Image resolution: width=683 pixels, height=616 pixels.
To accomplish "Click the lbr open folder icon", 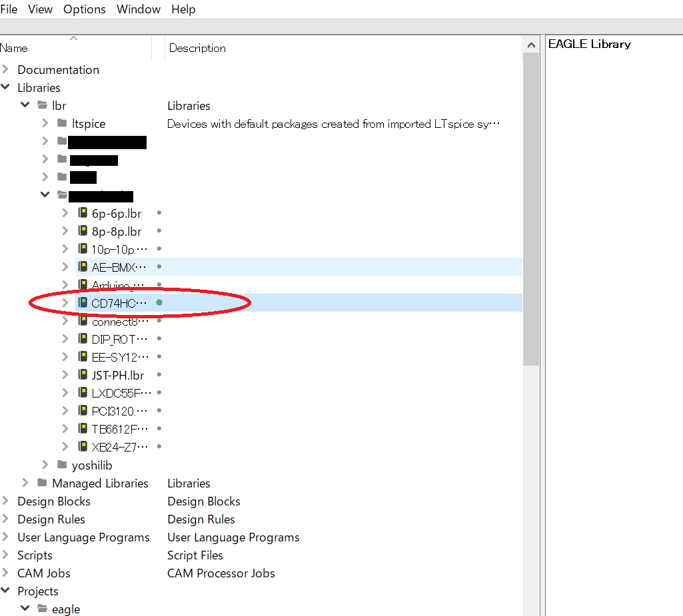I will (42, 105).
